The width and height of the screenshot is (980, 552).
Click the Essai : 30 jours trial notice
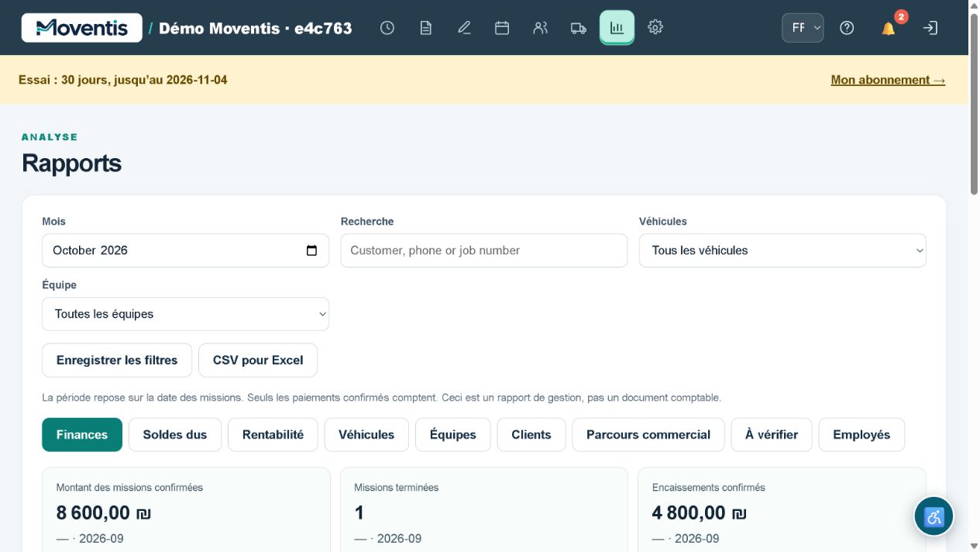click(123, 80)
